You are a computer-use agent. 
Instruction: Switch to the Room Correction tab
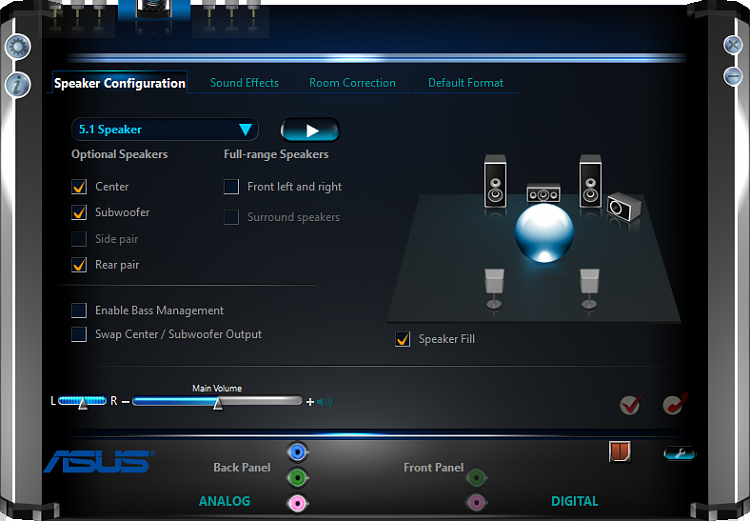click(x=352, y=83)
